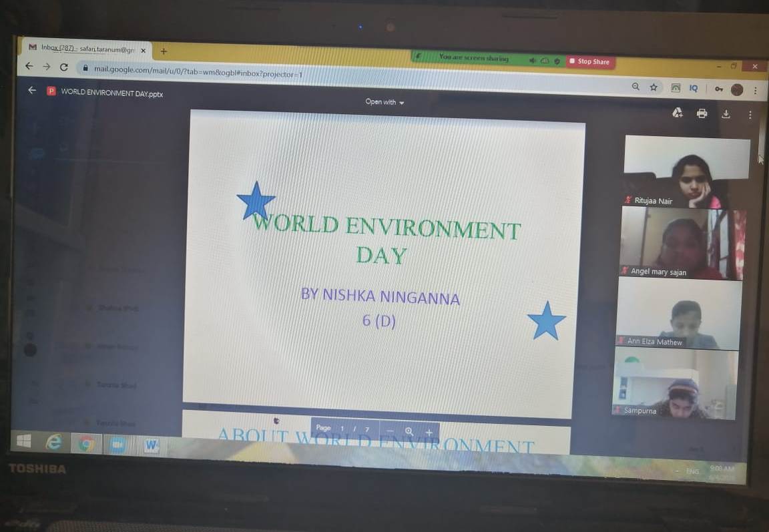The image size is (769, 532).
Task: Click the ENG language indicator
Action: [692, 471]
